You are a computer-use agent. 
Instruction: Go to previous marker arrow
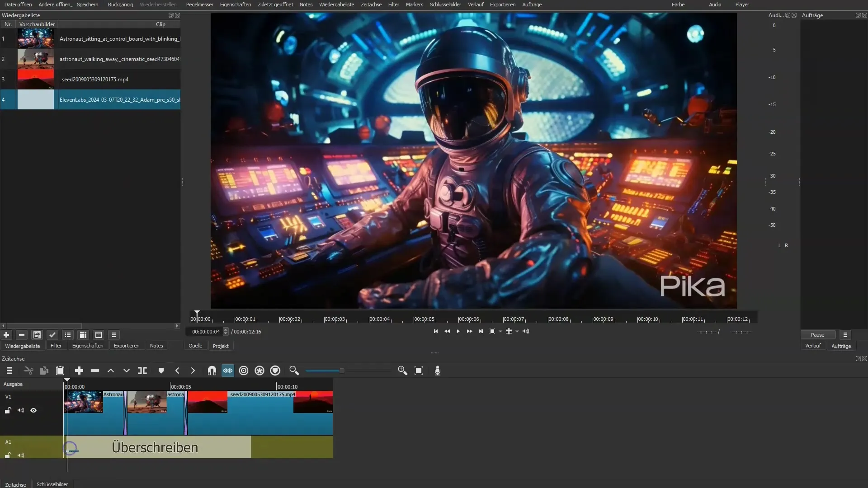177,371
